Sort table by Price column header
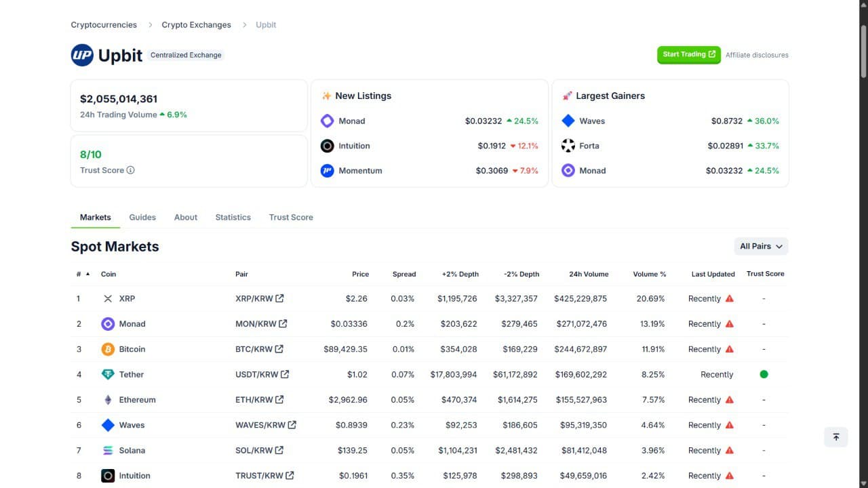This screenshot has width=868, height=488. 360,274
